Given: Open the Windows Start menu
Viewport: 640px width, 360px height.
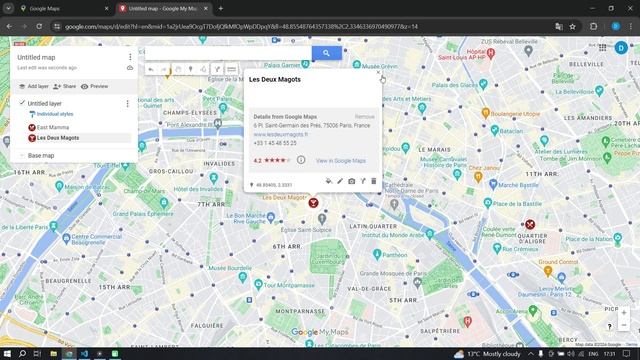Looking at the screenshot, I should [x=7, y=354].
